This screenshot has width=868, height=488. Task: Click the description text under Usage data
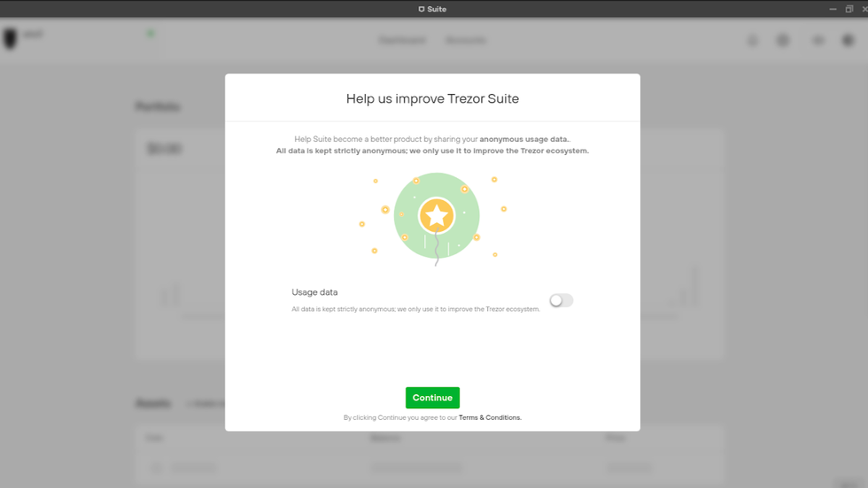point(415,310)
